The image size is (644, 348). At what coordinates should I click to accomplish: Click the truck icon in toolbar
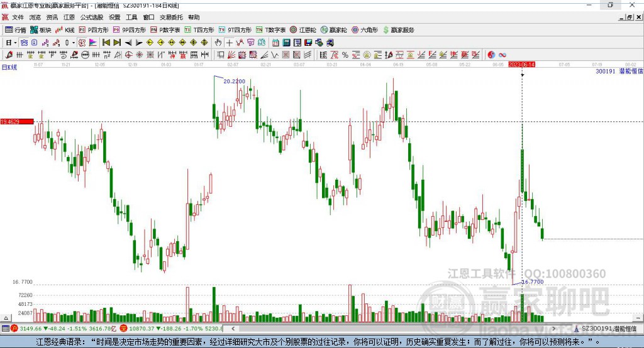[330, 43]
